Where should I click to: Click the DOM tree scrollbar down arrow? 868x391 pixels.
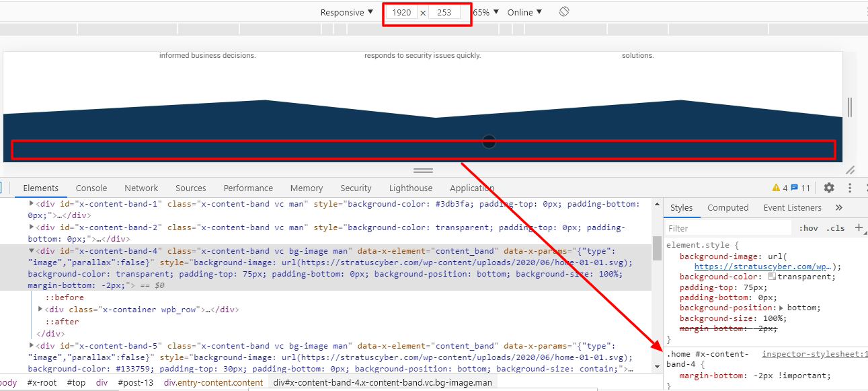657,367
